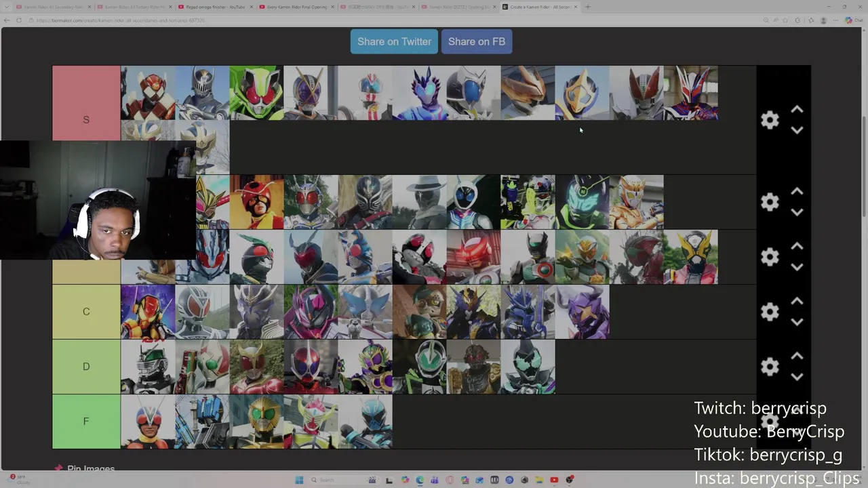Open Microsoft Edge from taskbar

click(x=420, y=480)
